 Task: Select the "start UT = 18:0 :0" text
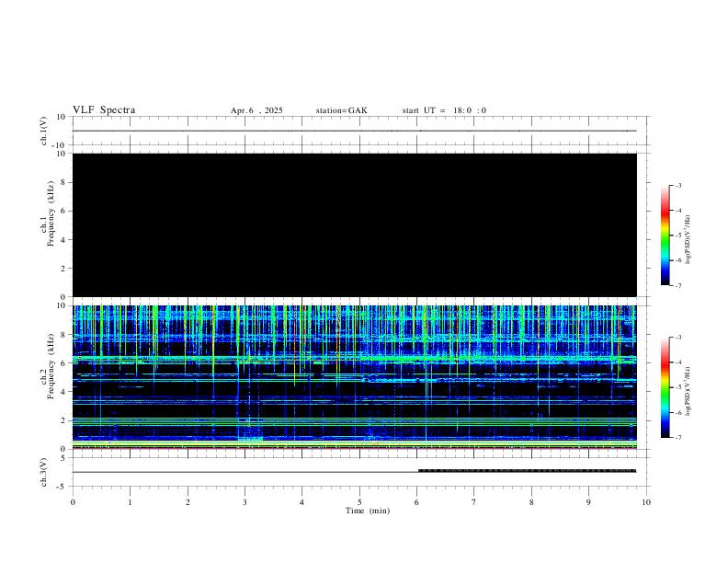[x=444, y=110]
